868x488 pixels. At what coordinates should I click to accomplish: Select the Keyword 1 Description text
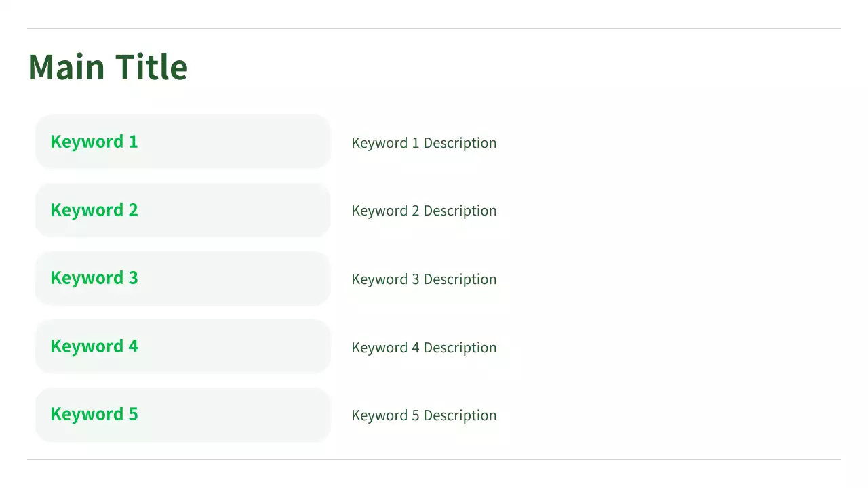424,143
